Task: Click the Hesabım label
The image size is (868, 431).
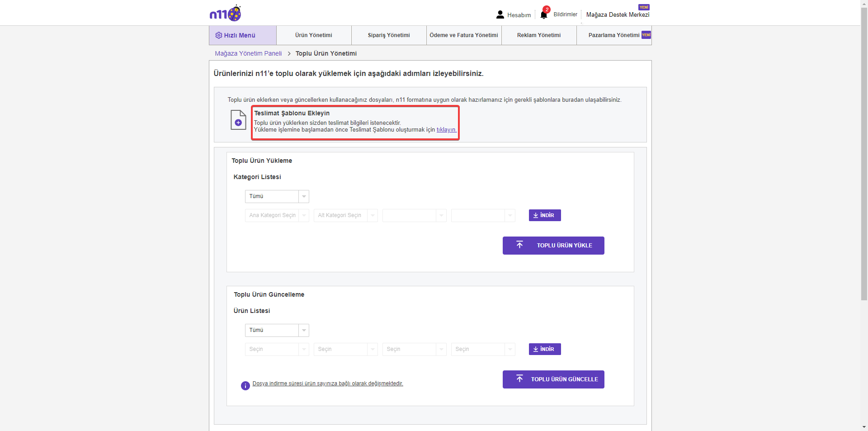Action: [519, 15]
